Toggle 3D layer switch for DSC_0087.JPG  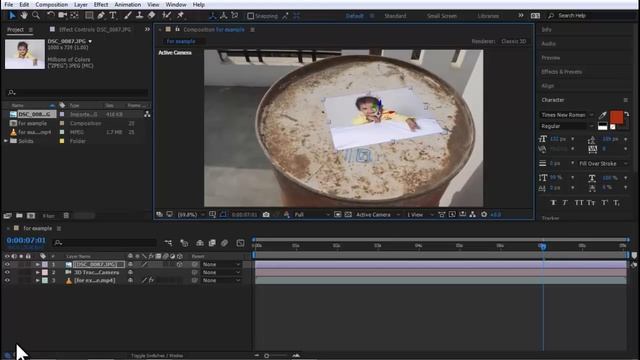pyautogui.click(x=180, y=264)
